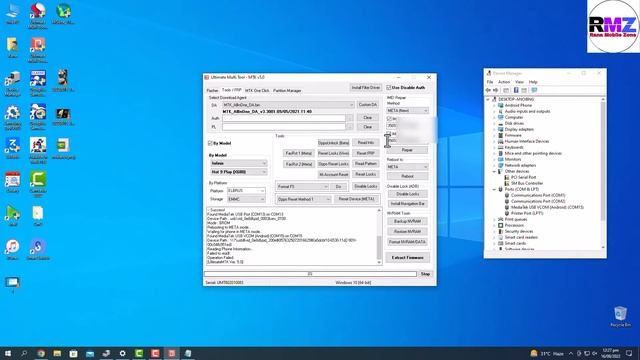Click the log output vertical scrollbar

tap(379, 236)
